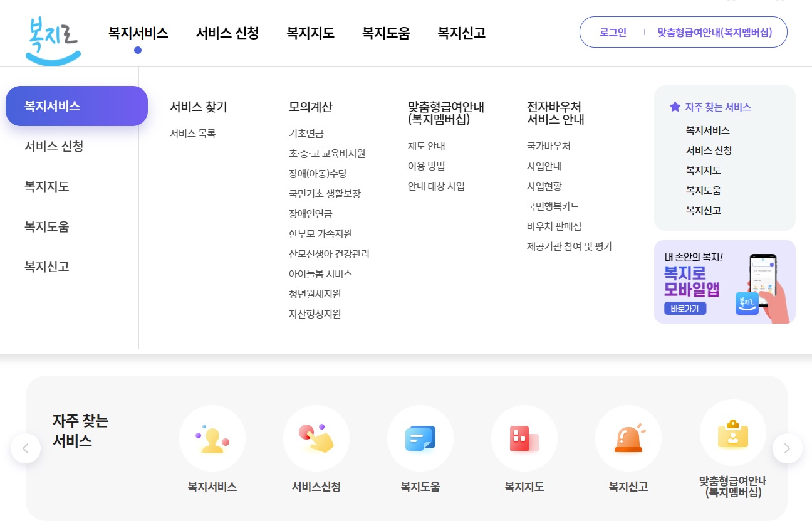Open 국가바우처 under 전자바우처 서비스 안내
This screenshot has width=812, height=528.
(548, 145)
